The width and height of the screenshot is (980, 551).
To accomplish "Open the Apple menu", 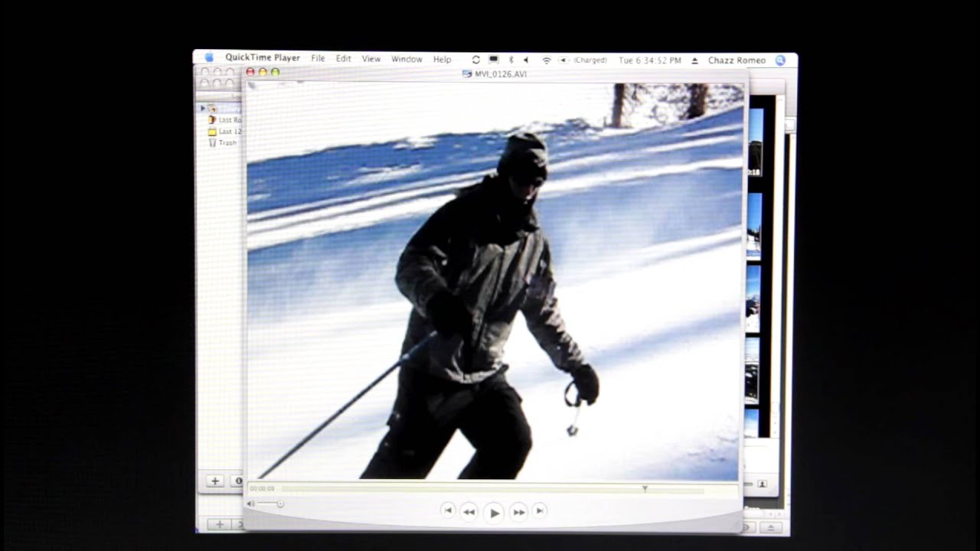I will click(208, 58).
